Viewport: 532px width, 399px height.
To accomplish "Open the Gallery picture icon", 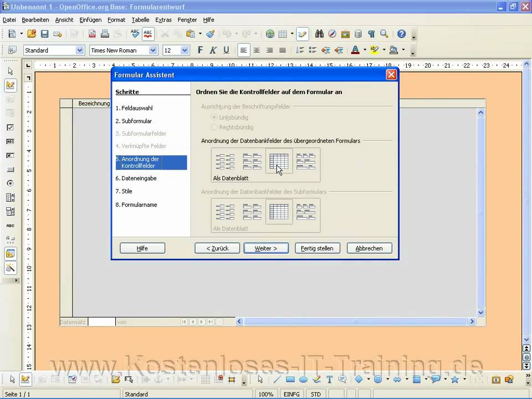I will point(345,34).
